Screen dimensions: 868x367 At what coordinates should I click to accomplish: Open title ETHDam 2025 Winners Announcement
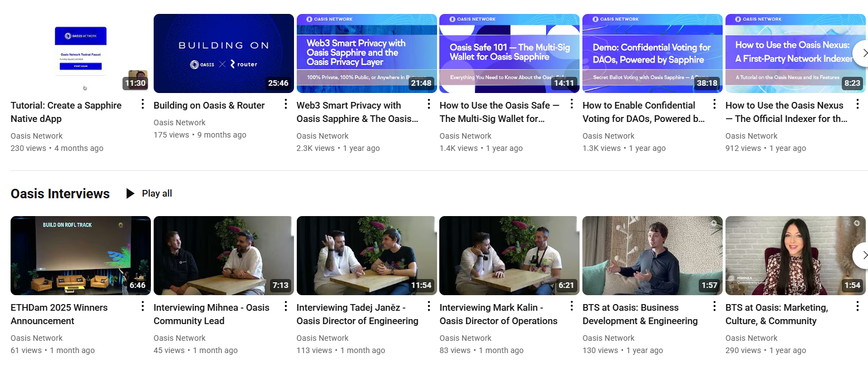coord(59,314)
